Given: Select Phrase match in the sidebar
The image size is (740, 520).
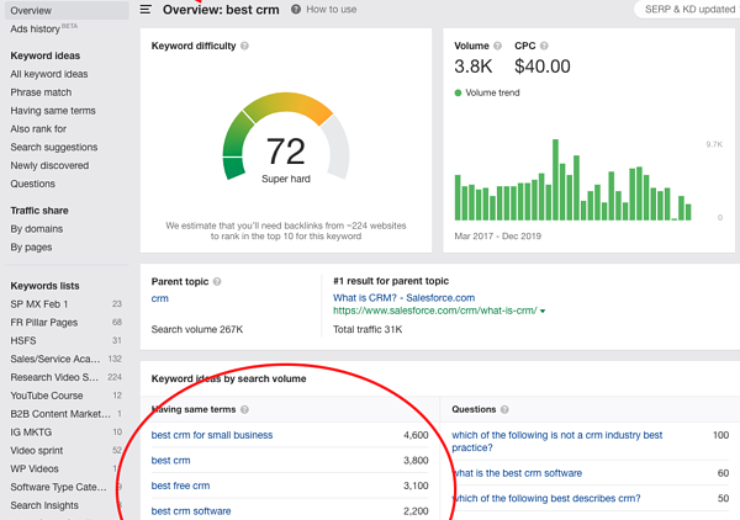Looking at the screenshot, I should coord(41,92).
